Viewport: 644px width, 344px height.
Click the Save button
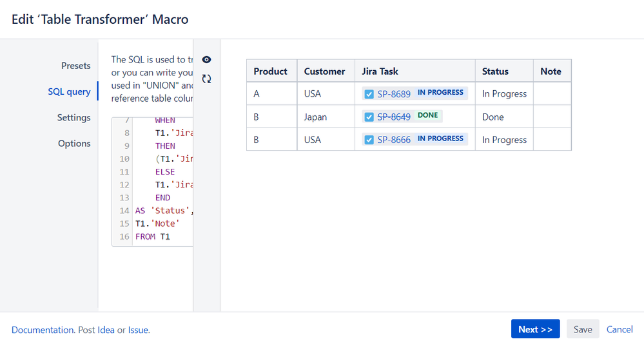[583, 329]
